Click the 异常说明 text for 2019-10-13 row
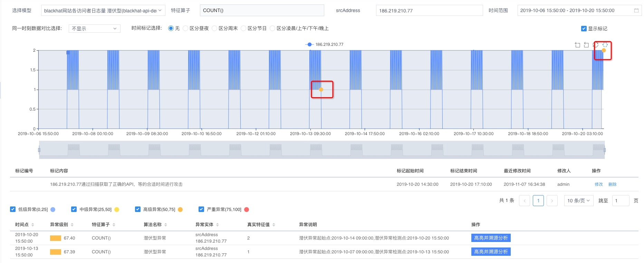Image resolution: width=644 pixels, height=263 pixels. click(x=374, y=252)
